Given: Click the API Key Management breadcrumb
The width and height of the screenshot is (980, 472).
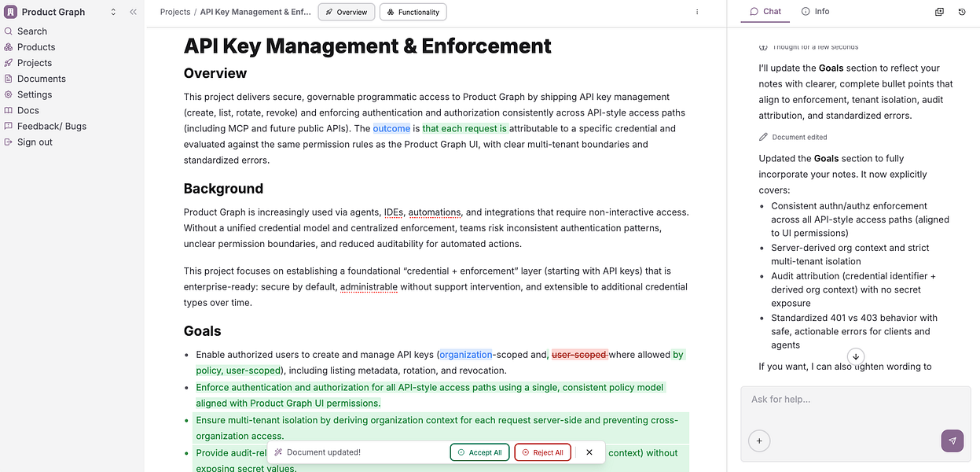Looking at the screenshot, I should pos(255,12).
